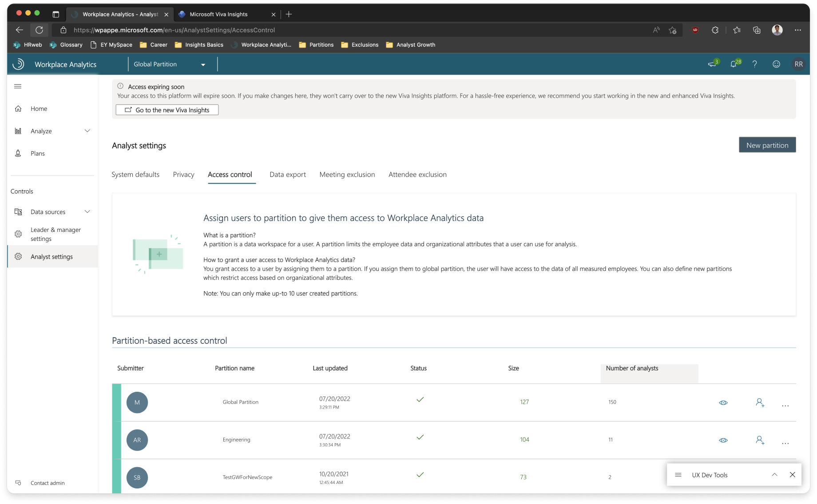The image size is (817, 504).
Task: Open the announcements megaphone icon
Action: [x=712, y=64]
